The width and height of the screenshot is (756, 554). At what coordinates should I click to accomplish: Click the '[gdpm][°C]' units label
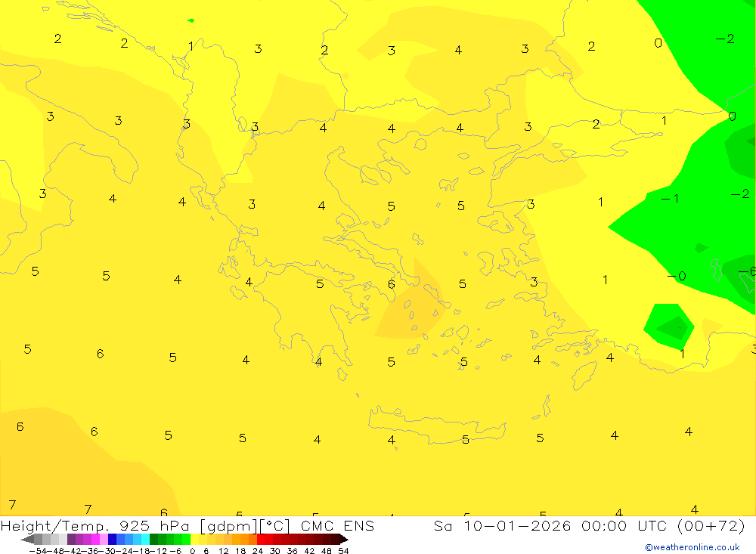[x=245, y=525]
